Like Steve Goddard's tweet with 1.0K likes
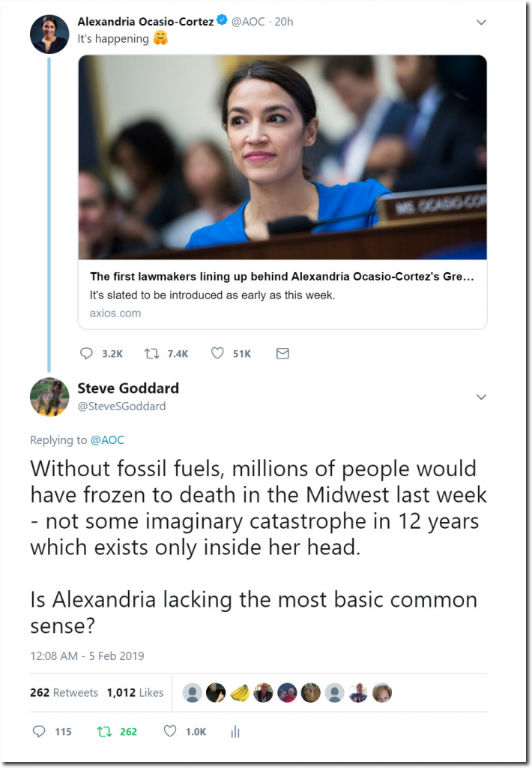Viewport: 532px width, 768px height. point(170,731)
